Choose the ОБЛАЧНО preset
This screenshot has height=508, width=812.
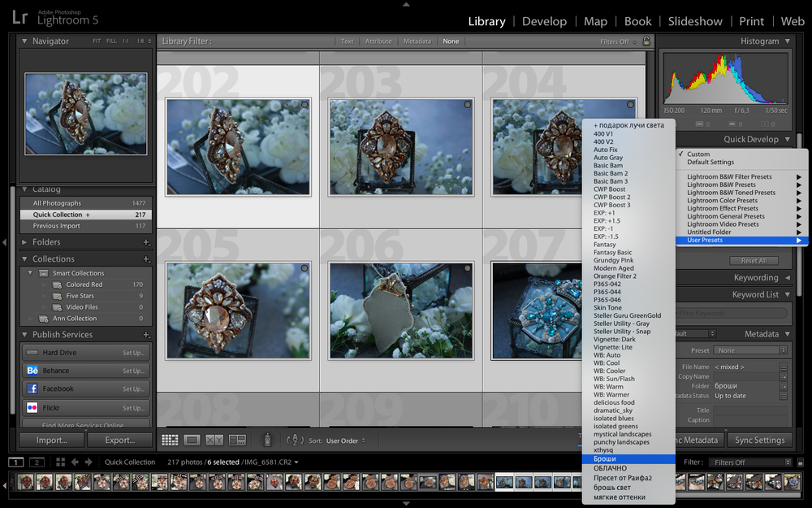point(628,468)
